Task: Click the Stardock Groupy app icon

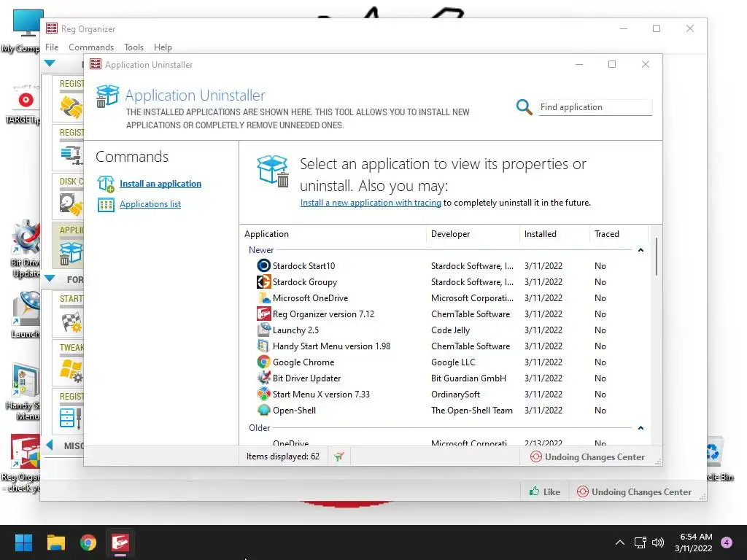Action: 263,282
